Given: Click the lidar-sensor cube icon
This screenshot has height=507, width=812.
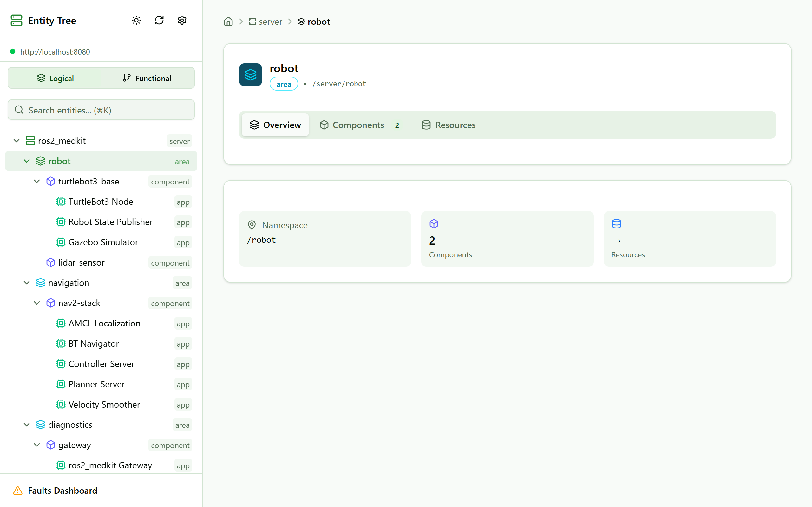Looking at the screenshot, I should tap(51, 263).
